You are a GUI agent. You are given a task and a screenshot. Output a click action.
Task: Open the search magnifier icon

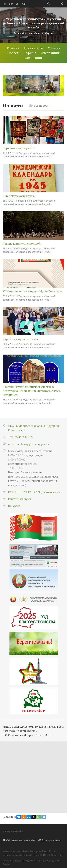point(48,4)
